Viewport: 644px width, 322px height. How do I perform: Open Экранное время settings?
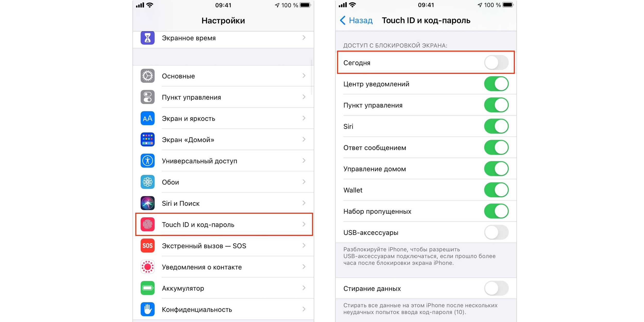tap(222, 38)
